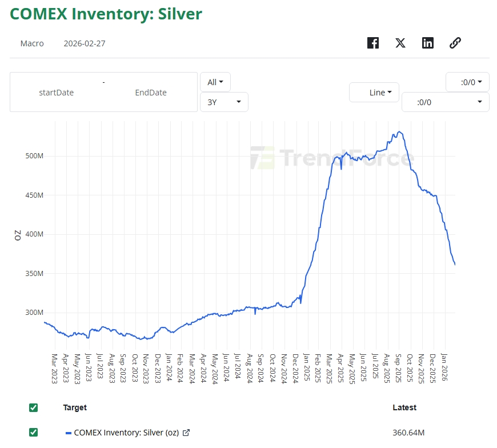Expand the lower :0/0 dropdown
Screen dimensions: 497x448
(446, 102)
